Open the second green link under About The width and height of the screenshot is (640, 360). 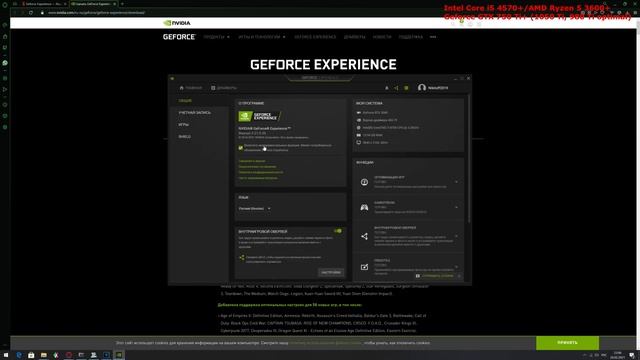pyautogui.click(x=257, y=167)
